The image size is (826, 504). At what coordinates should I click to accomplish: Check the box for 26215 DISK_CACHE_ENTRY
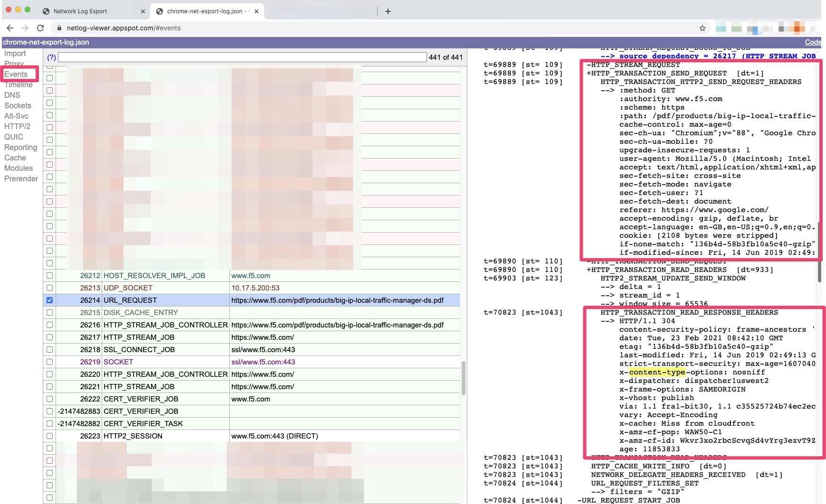click(x=49, y=312)
